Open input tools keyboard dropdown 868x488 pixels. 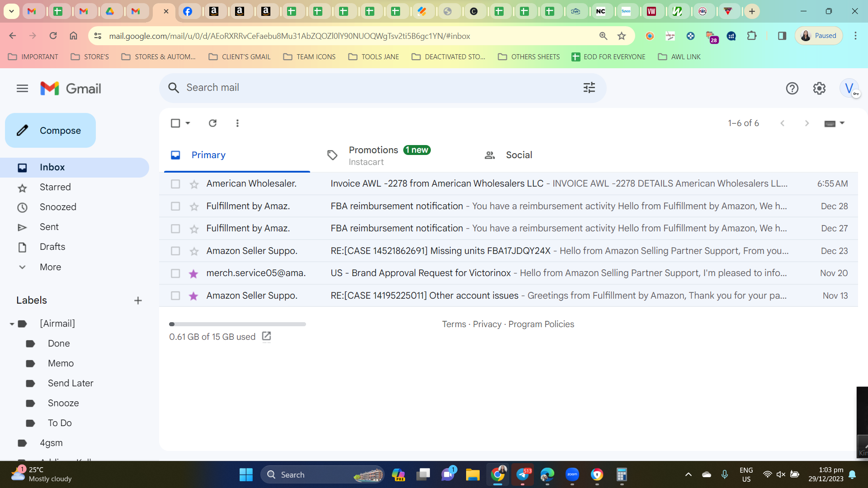[835, 123]
